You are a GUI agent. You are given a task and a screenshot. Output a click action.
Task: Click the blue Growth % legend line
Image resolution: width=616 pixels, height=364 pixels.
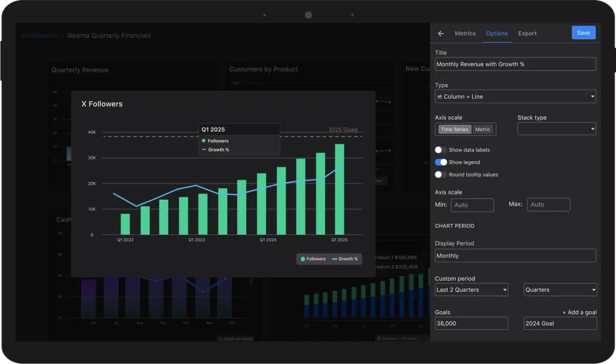click(334, 259)
